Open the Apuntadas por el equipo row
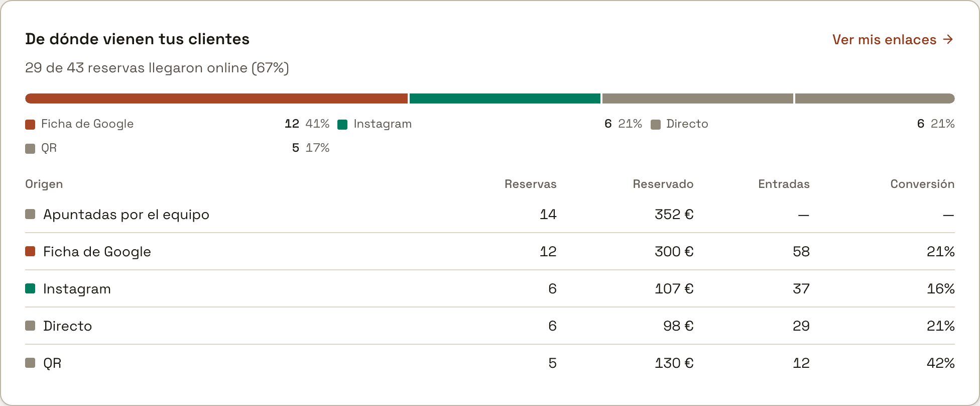 [x=490, y=215]
